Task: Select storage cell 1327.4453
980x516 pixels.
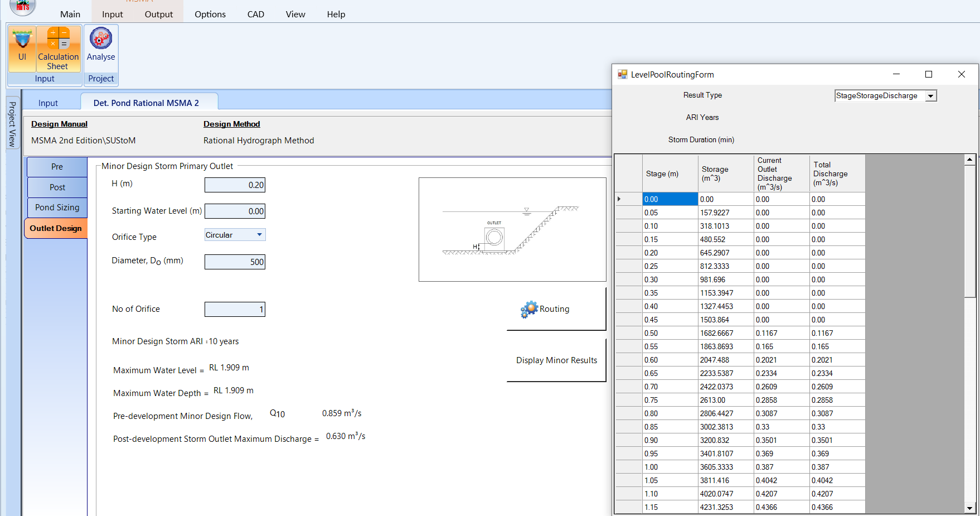Action: (x=726, y=306)
